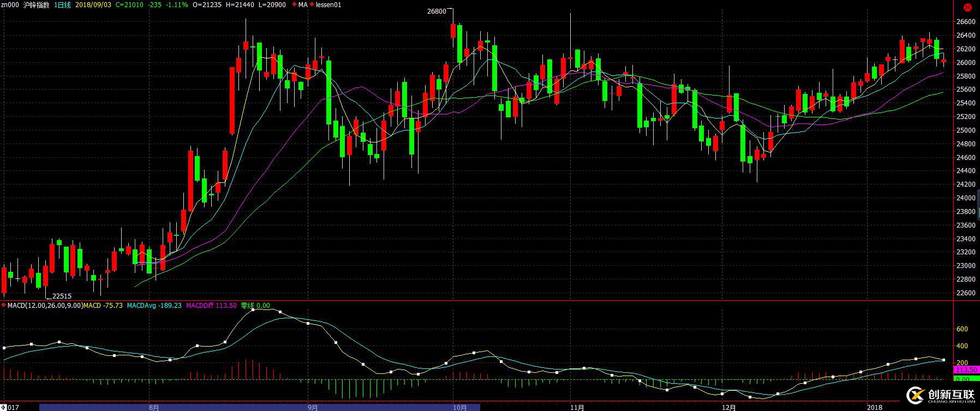Image resolution: width=980 pixels, height=411 pixels.
Task: Click the 26600 price axis label
Action: coord(966,22)
